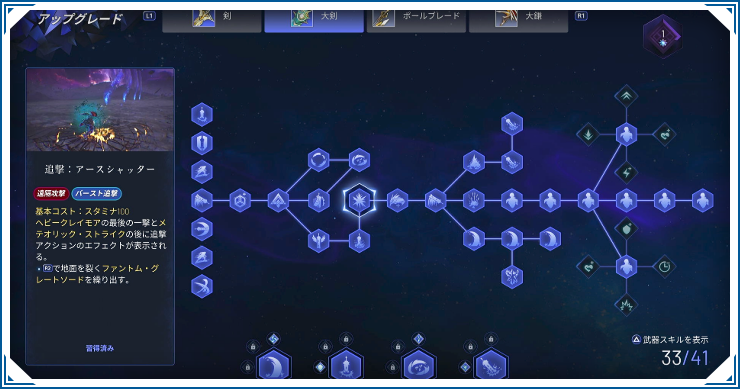The width and height of the screenshot is (740, 389).
Task: Select the winged figure node
Action: click(x=319, y=241)
